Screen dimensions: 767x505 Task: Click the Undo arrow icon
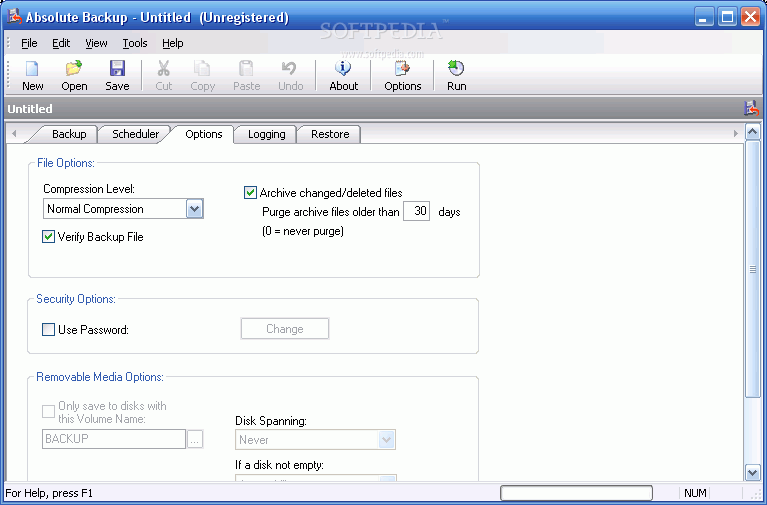[290, 69]
